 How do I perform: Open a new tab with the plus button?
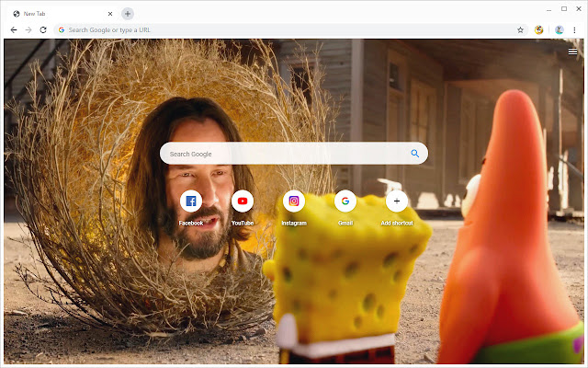128,14
